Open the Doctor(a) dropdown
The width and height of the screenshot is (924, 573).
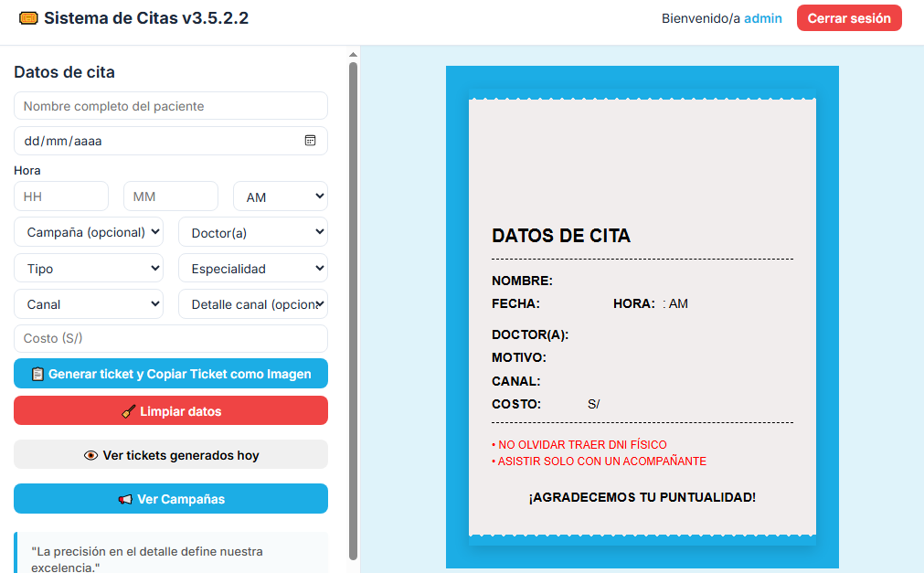click(253, 232)
